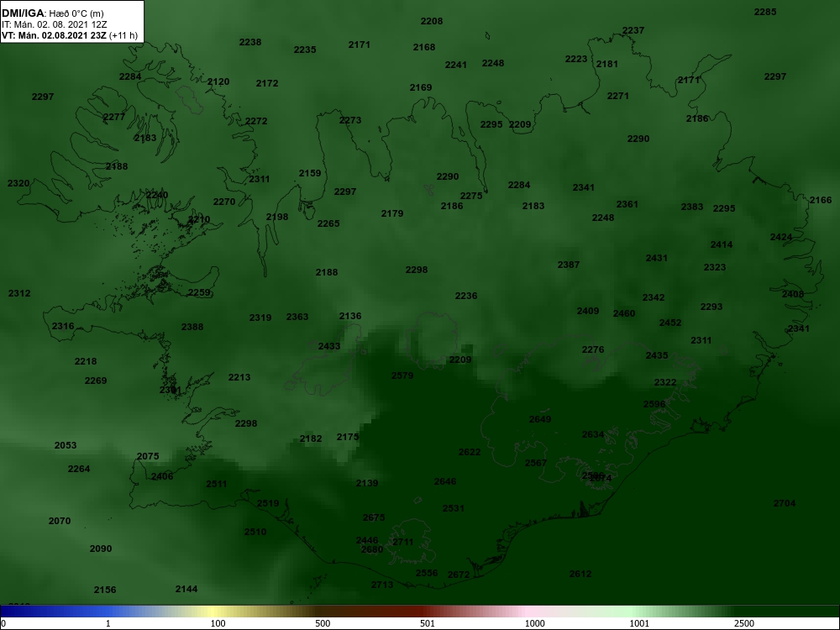Select the 2711 value label
This screenshot has width=840, height=630.
403,542
